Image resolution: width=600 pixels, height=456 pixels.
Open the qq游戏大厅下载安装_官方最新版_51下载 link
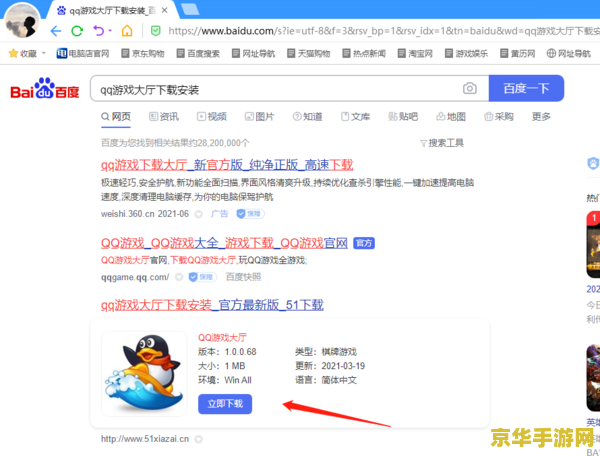(212, 305)
